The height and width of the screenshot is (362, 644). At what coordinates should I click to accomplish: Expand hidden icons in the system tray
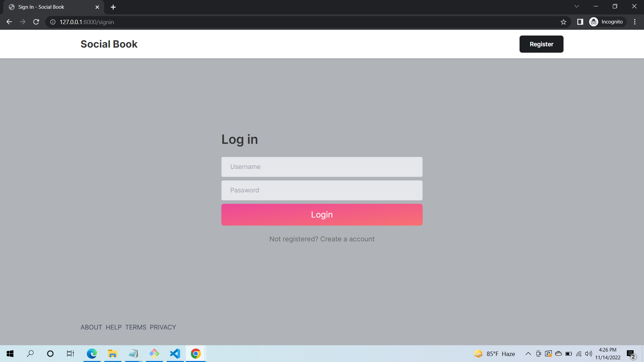(528, 353)
